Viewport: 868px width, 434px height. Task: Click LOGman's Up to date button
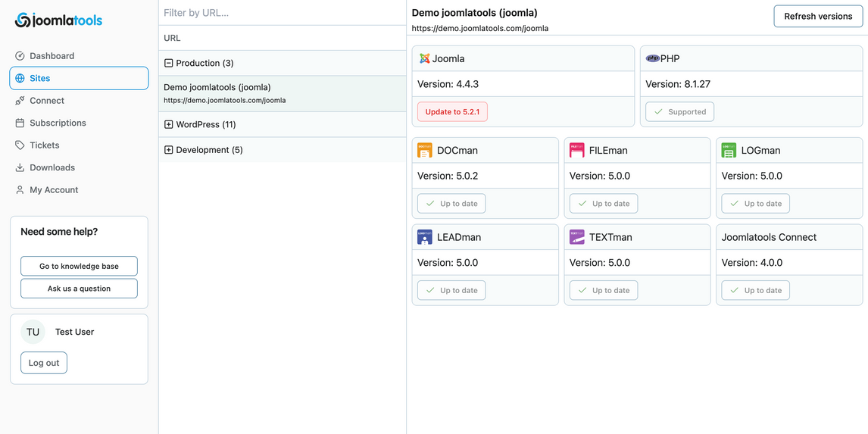tap(756, 204)
